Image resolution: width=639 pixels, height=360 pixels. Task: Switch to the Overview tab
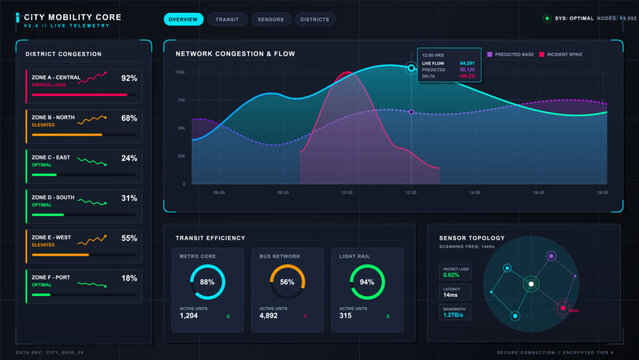click(x=183, y=19)
